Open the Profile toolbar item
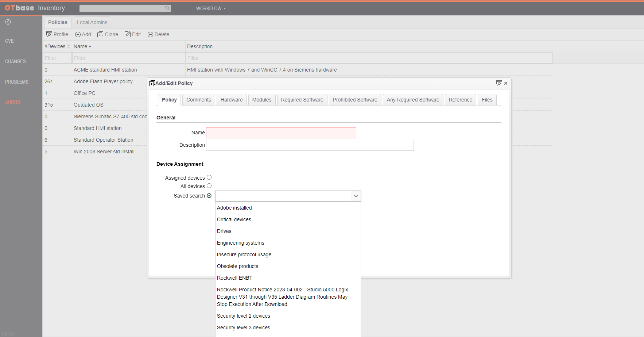 (x=57, y=34)
